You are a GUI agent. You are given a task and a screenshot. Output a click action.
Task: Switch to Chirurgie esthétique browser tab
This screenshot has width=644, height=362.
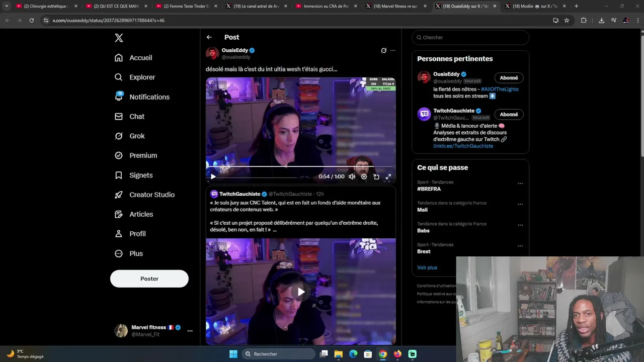pos(47,6)
